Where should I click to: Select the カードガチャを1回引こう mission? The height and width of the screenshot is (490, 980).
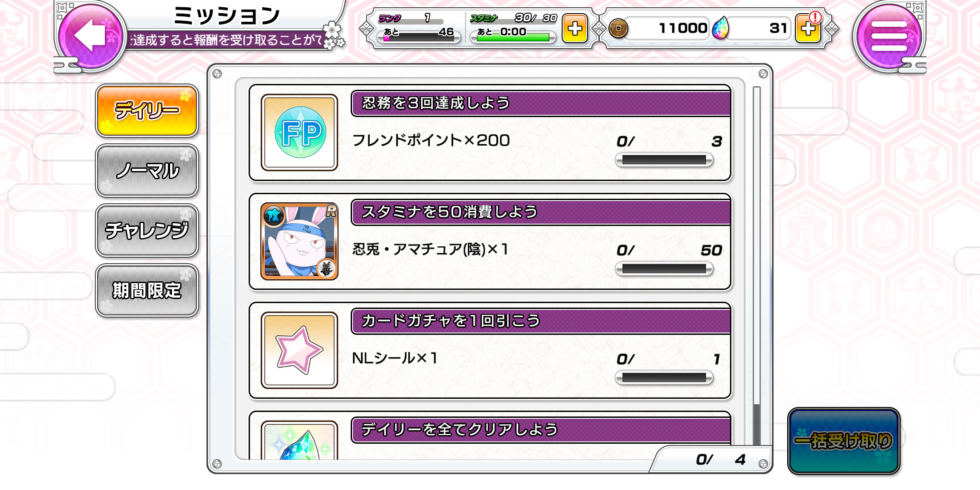[x=490, y=350]
